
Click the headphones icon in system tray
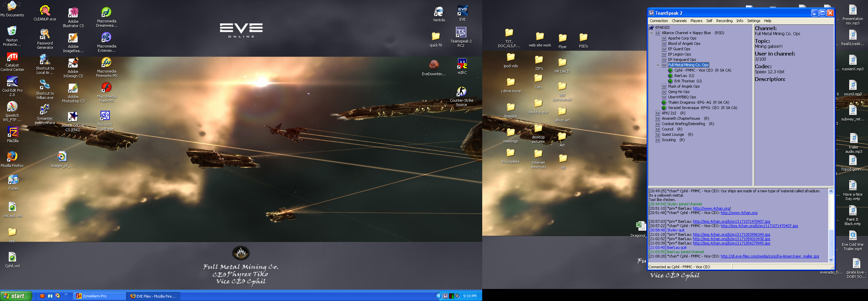click(x=445, y=296)
